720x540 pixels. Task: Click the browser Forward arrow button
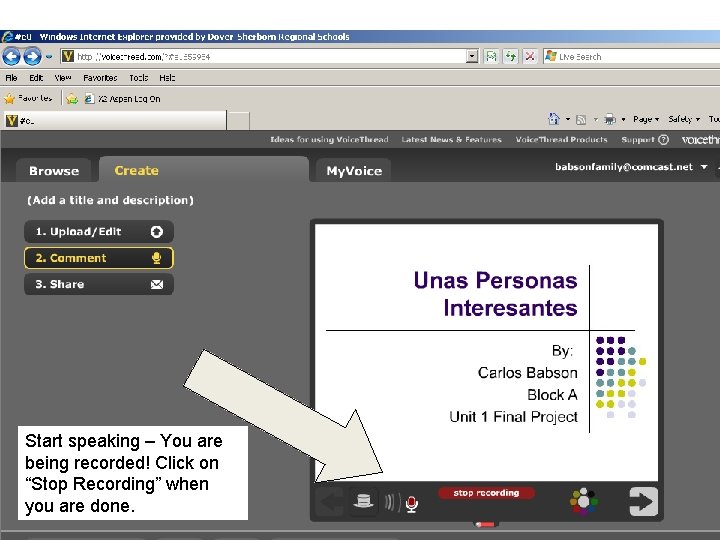(32, 56)
